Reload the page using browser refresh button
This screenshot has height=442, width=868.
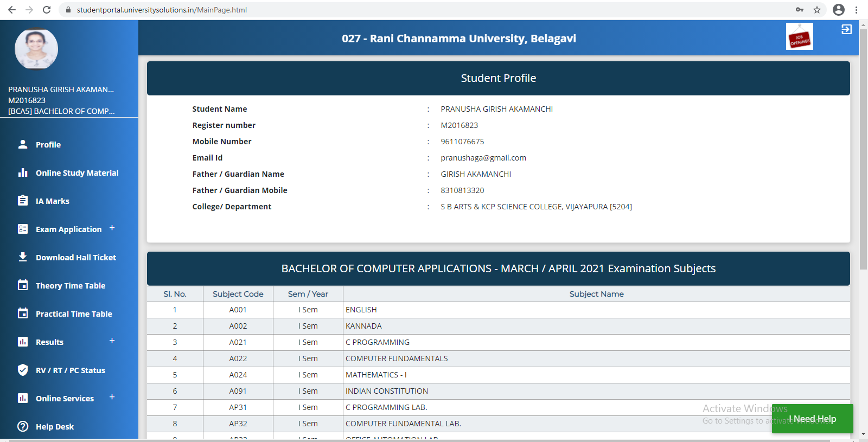pyautogui.click(x=47, y=10)
